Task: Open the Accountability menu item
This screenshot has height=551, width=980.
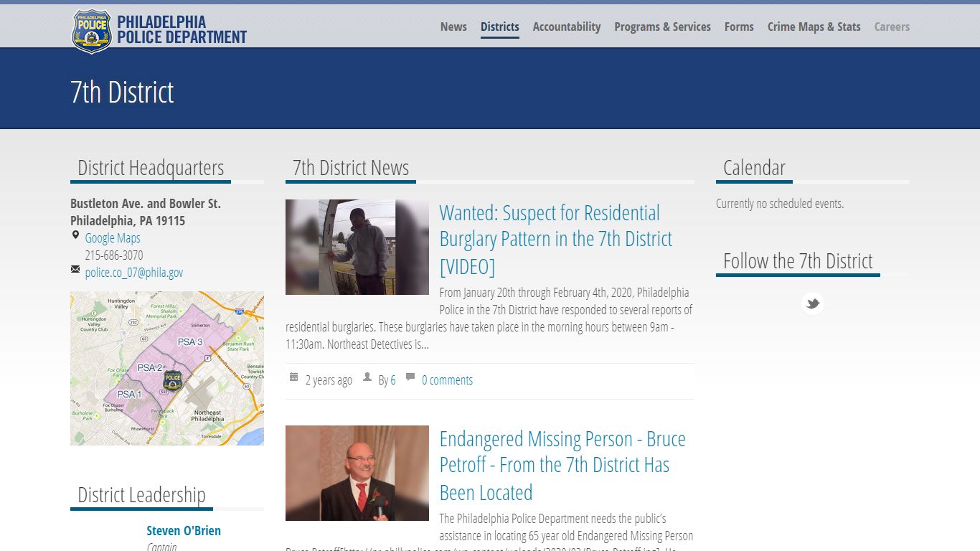Action: click(x=567, y=27)
